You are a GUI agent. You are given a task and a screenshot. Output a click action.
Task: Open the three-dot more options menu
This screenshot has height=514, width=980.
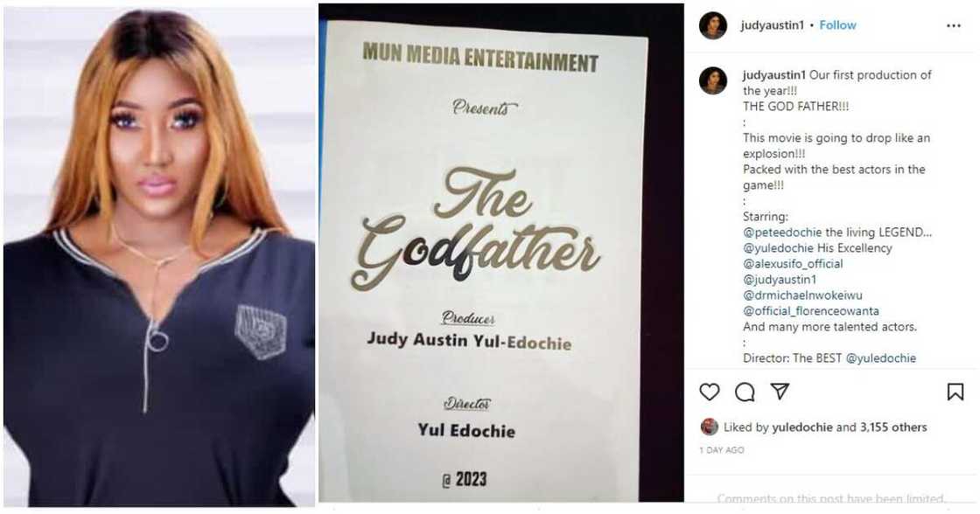tap(954, 25)
